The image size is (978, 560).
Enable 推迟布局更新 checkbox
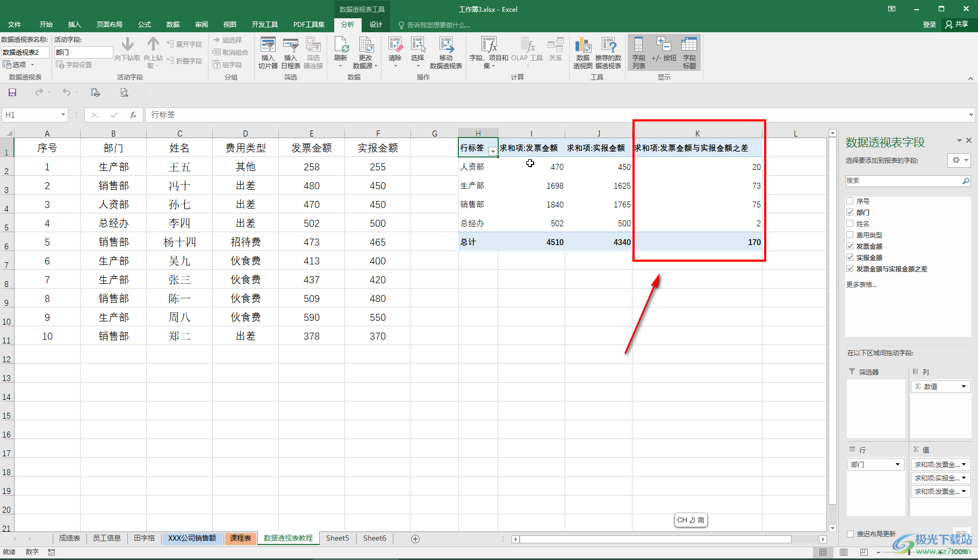[x=850, y=534]
